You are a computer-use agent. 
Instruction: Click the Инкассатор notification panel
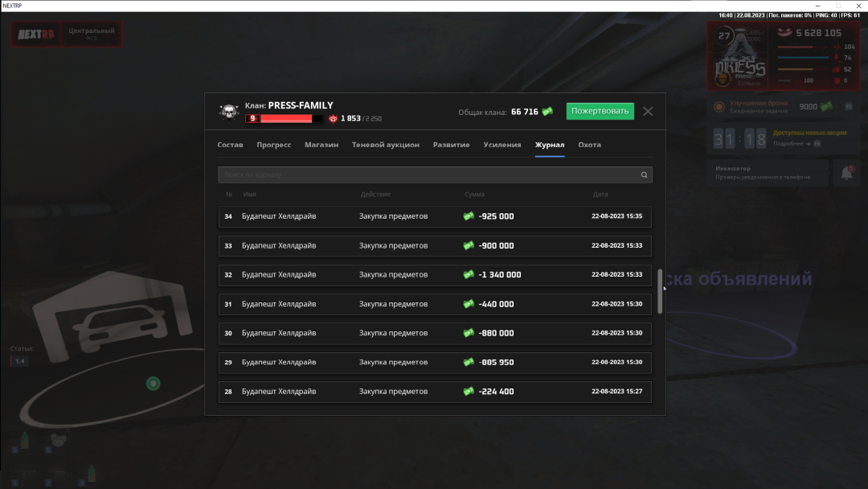pos(768,172)
